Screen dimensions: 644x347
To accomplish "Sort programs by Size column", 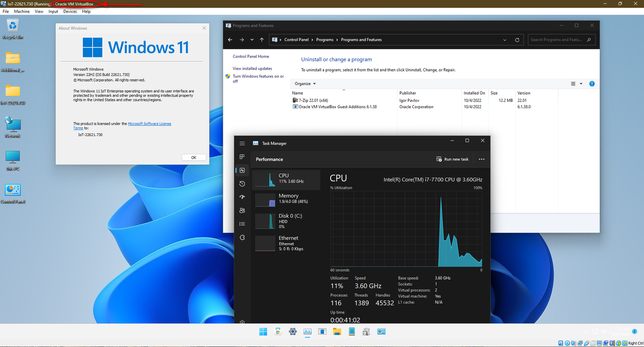I will (x=502, y=93).
